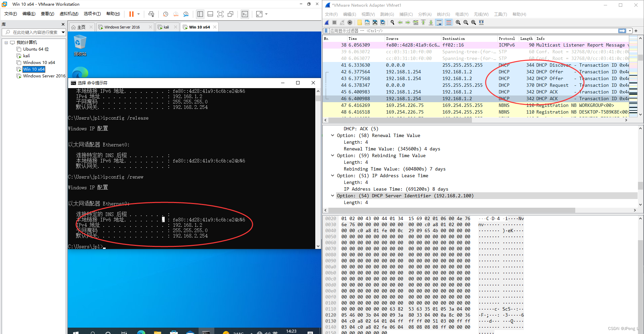Click the Find packet magnifier icon
The width and height of the screenshot is (644, 334).
(x=392, y=22)
